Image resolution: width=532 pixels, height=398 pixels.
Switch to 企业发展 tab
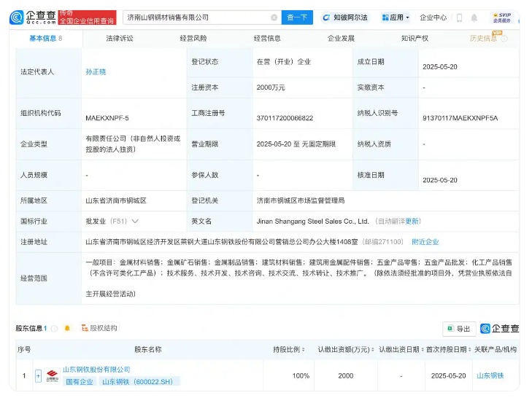point(341,39)
